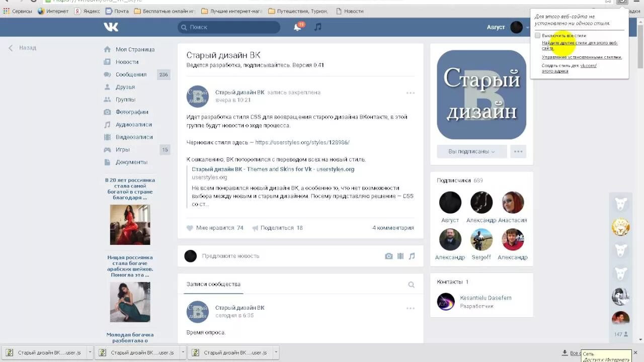Open ad В 20 лет россиянка стала самой богатой
The height and width of the screenshot is (362, 644).
[130, 189]
